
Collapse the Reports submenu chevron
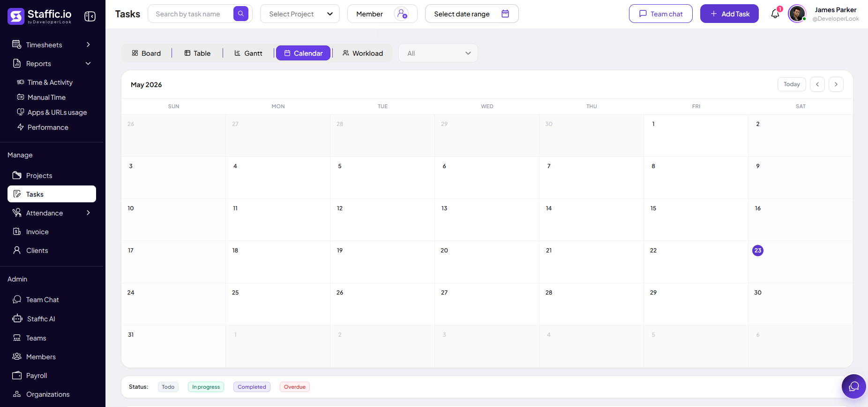coord(88,63)
